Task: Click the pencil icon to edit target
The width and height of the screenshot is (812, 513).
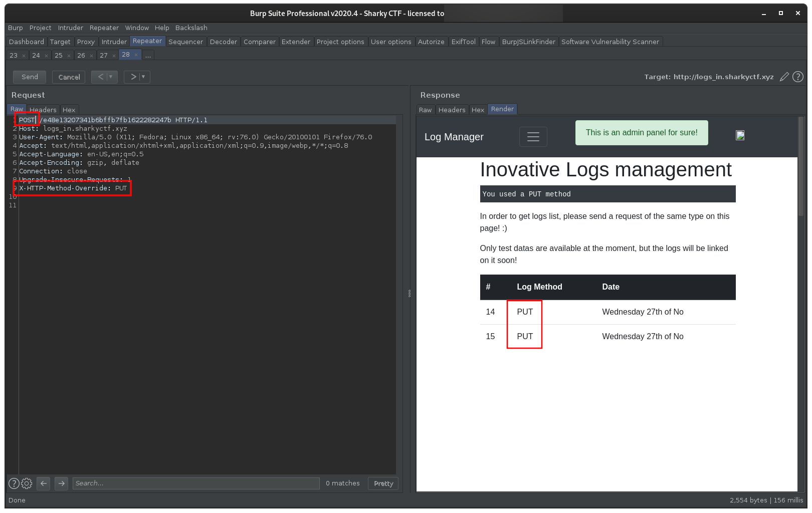Action: [784, 77]
